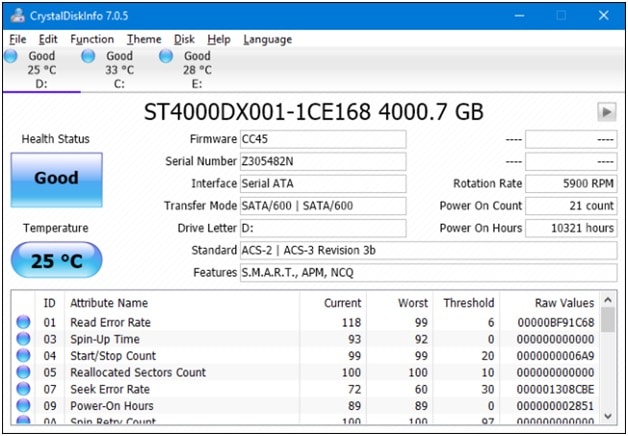The height and width of the screenshot is (436, 628).
Task: Click the Good health status button
Action: click(x=56, y=179)
